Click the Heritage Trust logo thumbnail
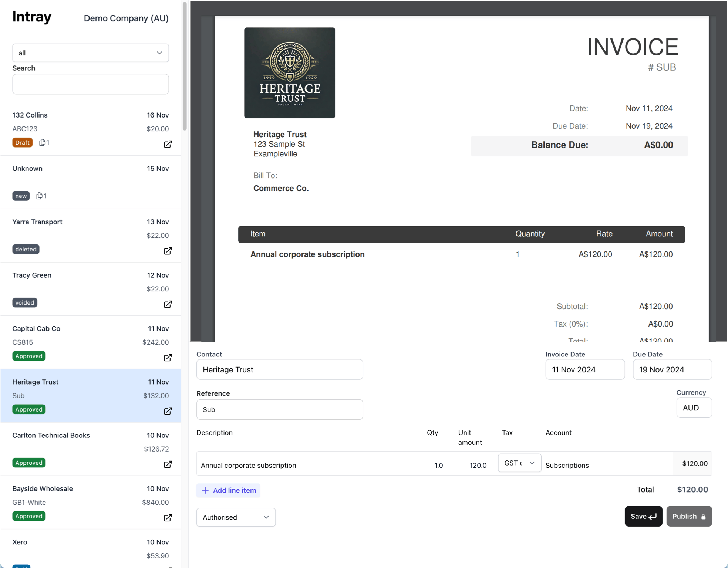The height and width of the screenshot is (568, 728). (289, 73)
